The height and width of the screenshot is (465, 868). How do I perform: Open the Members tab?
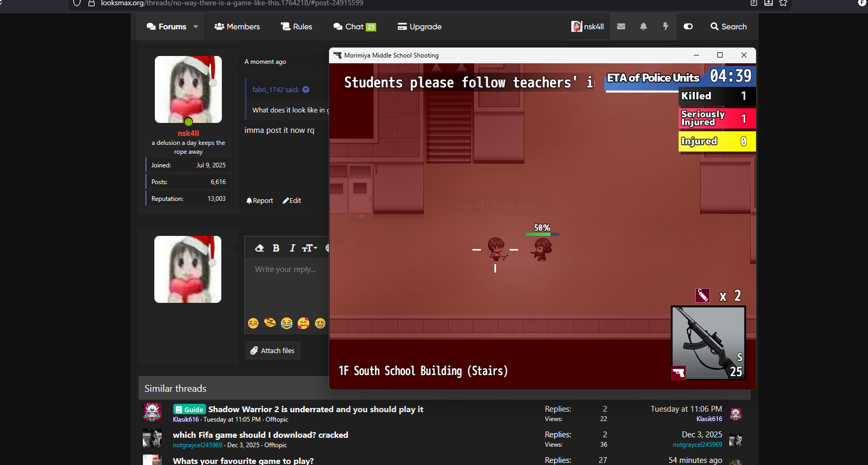(x=237, y=27)
